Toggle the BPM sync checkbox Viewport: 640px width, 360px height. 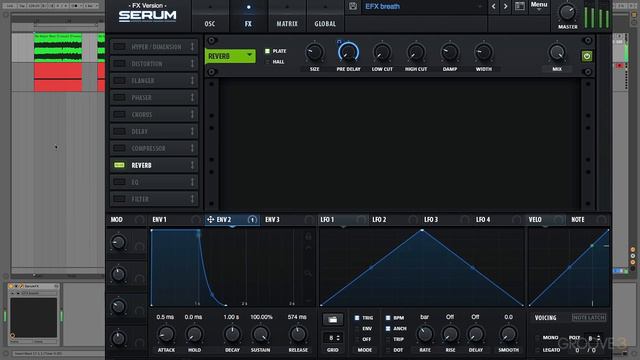point(388,318)
